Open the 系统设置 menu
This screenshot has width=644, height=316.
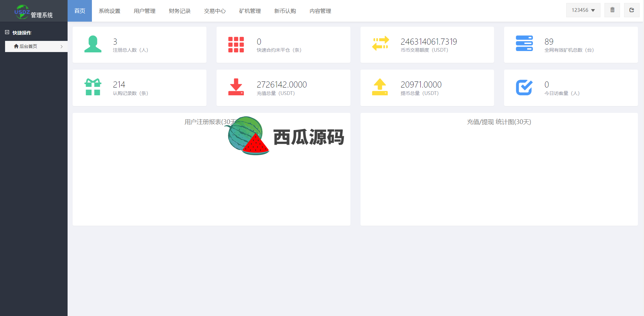click(x=109, y=11)
